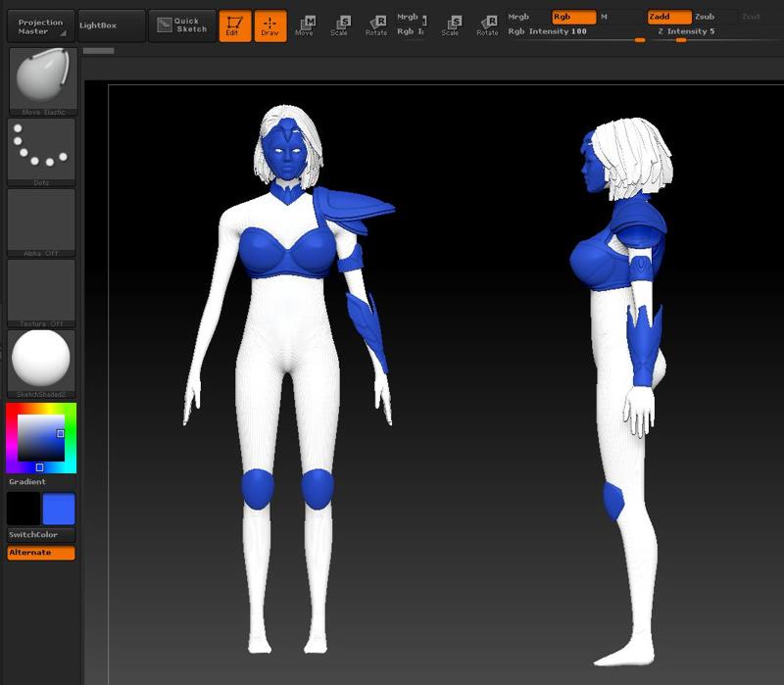784x685 pixels.
Task: Open the LightBox browser
Action: click(x=109, y=25)
